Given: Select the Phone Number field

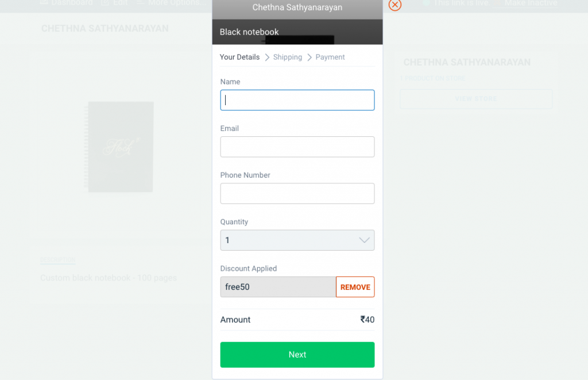Looking at the screenshot, I should [x=297, y=193].
